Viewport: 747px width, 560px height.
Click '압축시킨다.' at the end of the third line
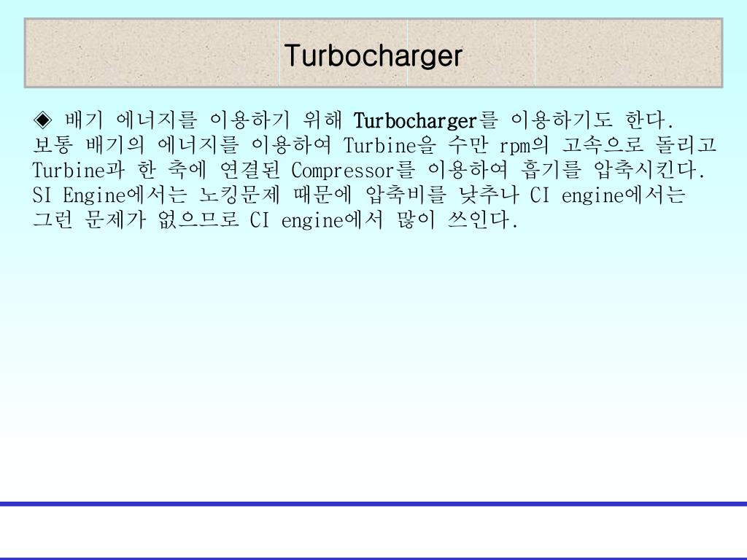click(649, 170)
